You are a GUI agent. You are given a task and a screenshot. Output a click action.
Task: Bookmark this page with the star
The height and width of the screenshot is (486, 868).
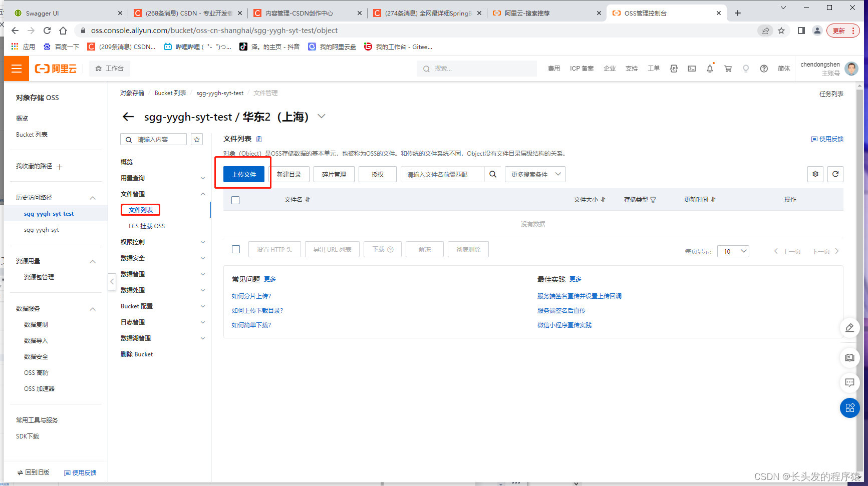[781, 31]
